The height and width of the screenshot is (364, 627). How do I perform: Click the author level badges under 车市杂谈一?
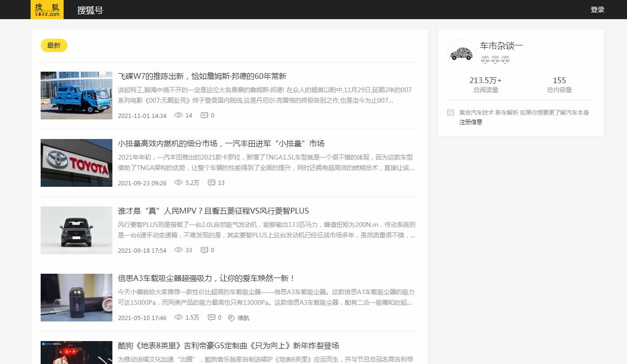[495, 60]
